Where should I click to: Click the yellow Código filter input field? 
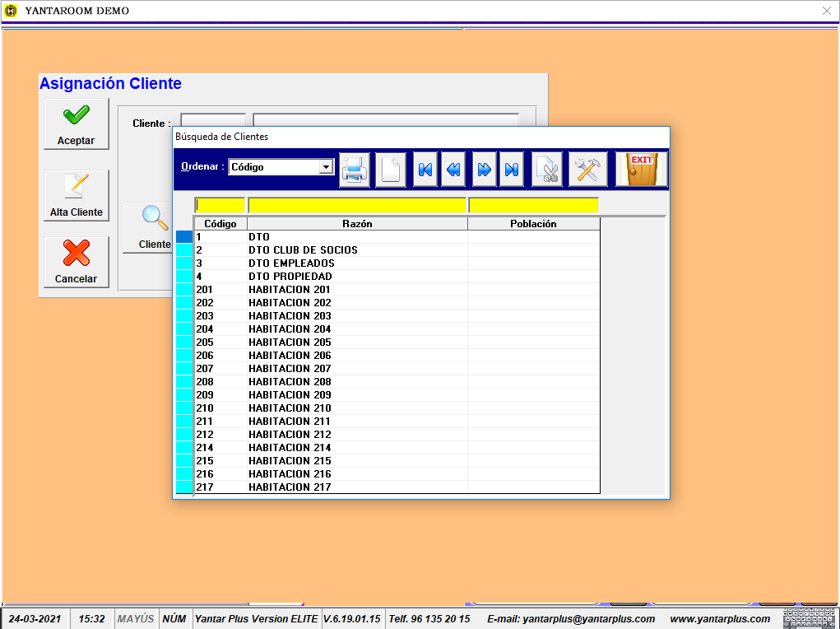[x=220, y=205]
